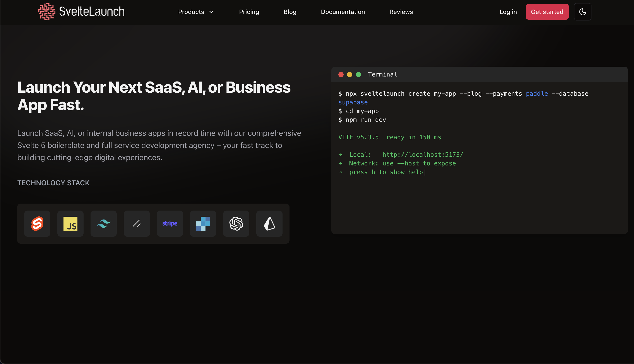Visit the Reviews page
The image size is (634, 364).
pos(401,12)
